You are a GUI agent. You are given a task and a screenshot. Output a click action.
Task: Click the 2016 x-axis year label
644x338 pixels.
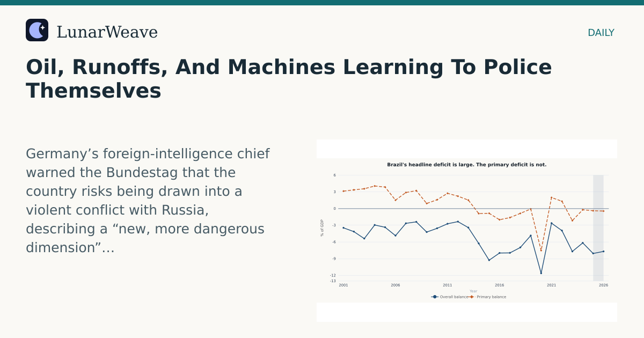[x=500, y=285]
